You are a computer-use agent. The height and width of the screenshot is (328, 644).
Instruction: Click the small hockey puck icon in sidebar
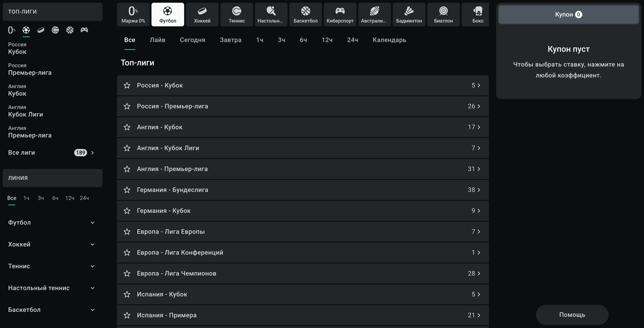pos(41,30)
